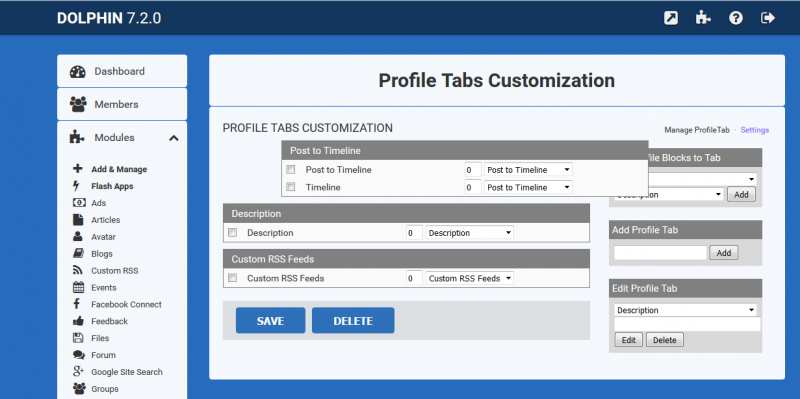Click the logout icon in header
Image resolution: width=800 pixels, height=399 pixels.
[x=768, y=18]
